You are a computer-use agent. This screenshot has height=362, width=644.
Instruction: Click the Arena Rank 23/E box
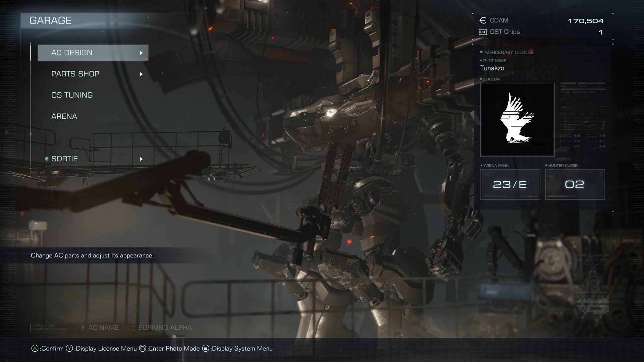click(510, 184)
